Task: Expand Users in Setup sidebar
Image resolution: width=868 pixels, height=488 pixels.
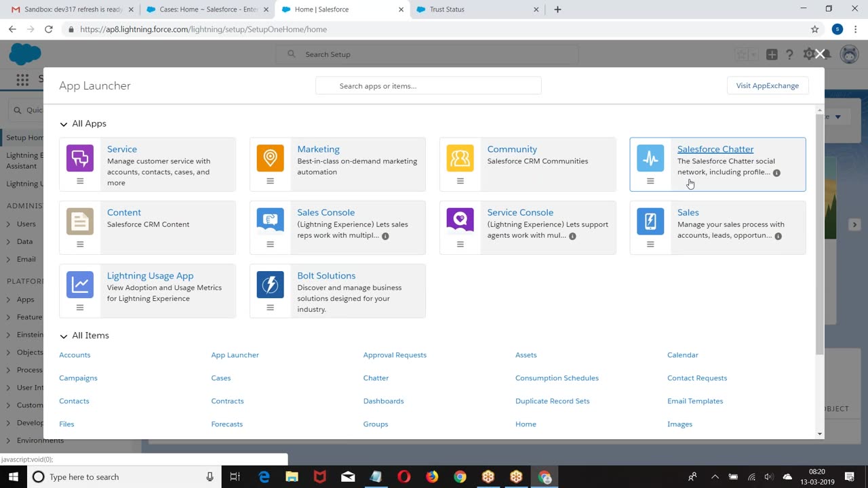Action: (8, 224)
